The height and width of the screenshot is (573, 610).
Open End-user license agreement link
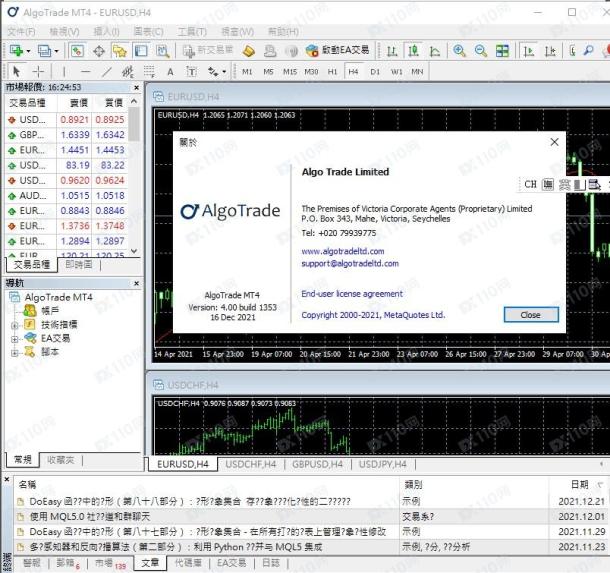(352, 294)
